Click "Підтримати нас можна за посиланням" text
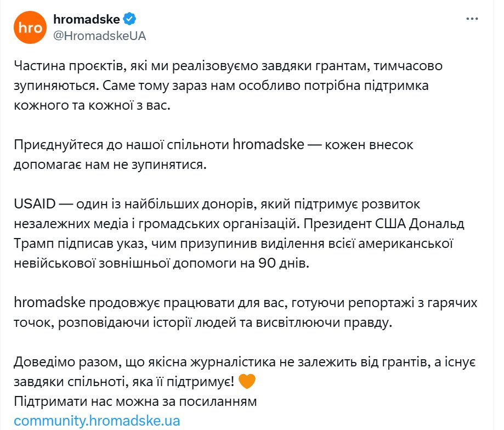The height and width of the screenshot is (430, 504). pos(135,401)
